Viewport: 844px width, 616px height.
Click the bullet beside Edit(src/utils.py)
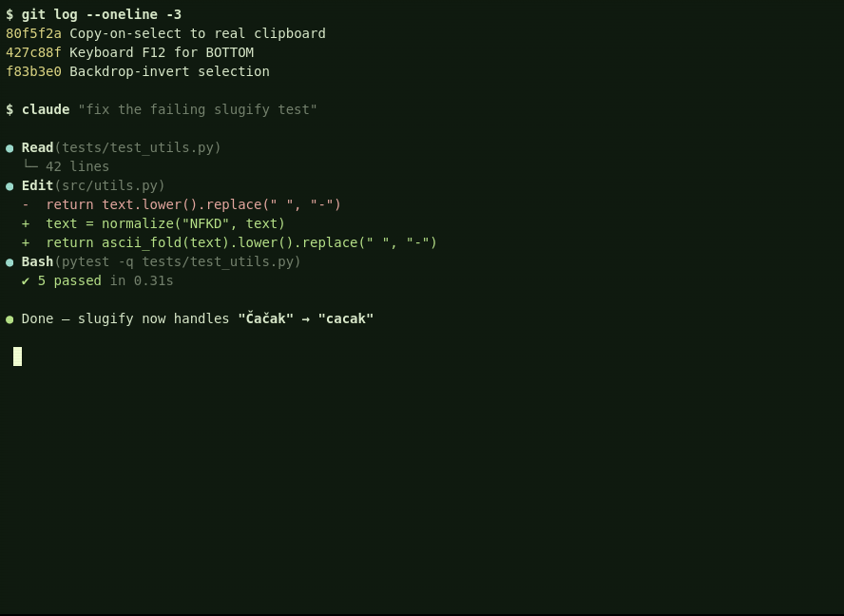pos(10,186)
